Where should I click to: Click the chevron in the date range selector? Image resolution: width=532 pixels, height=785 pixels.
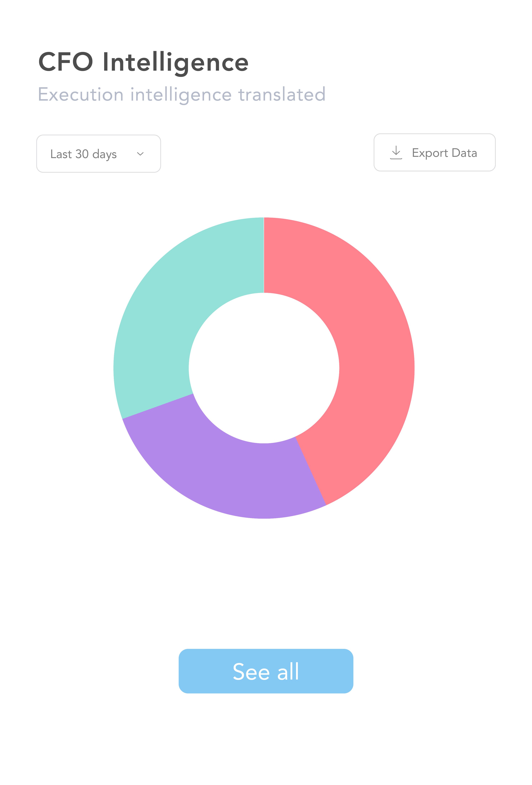(140, 154)
